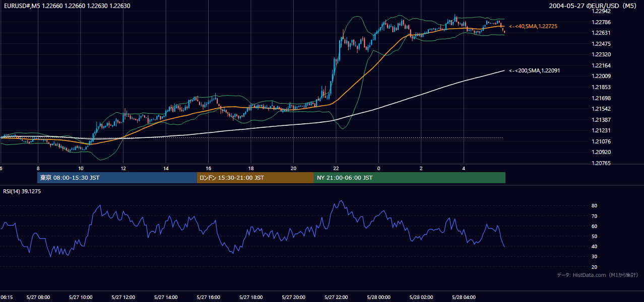Screen dimensions: 644x302
Task: Click the NY 21:00-06:00 JST session bar
Action: point(410,178)
